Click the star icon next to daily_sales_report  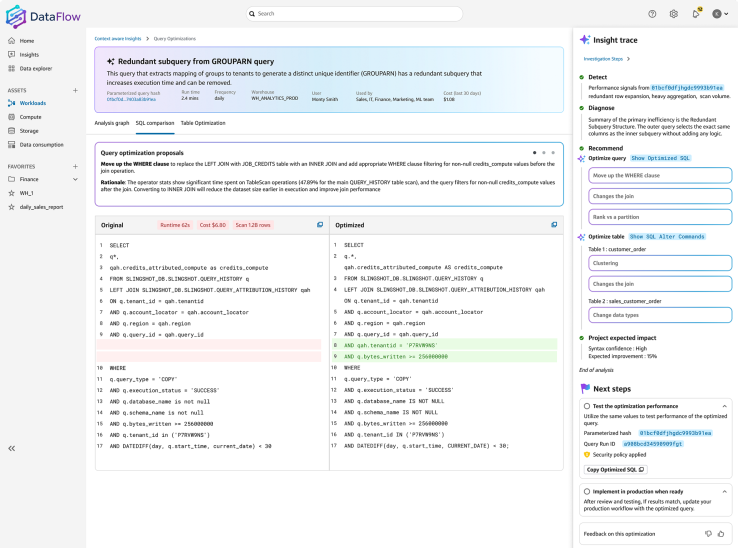pyautogui.click(x=12, y=207)
